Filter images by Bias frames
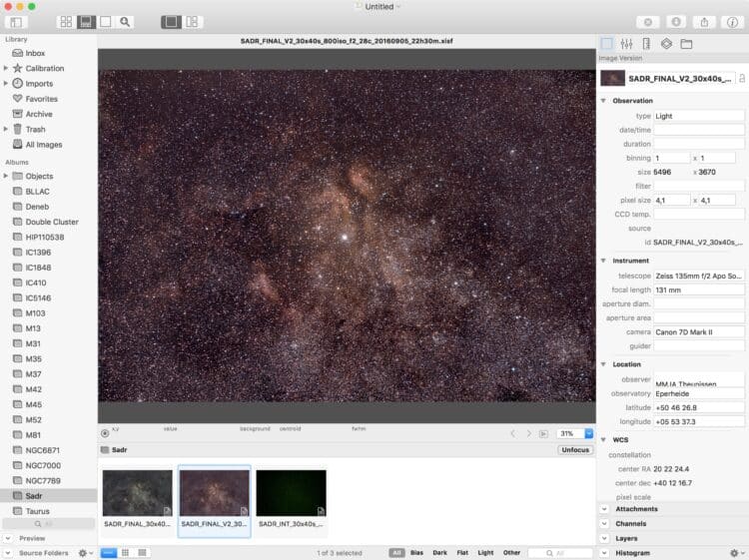 click(x=416, y=552)
